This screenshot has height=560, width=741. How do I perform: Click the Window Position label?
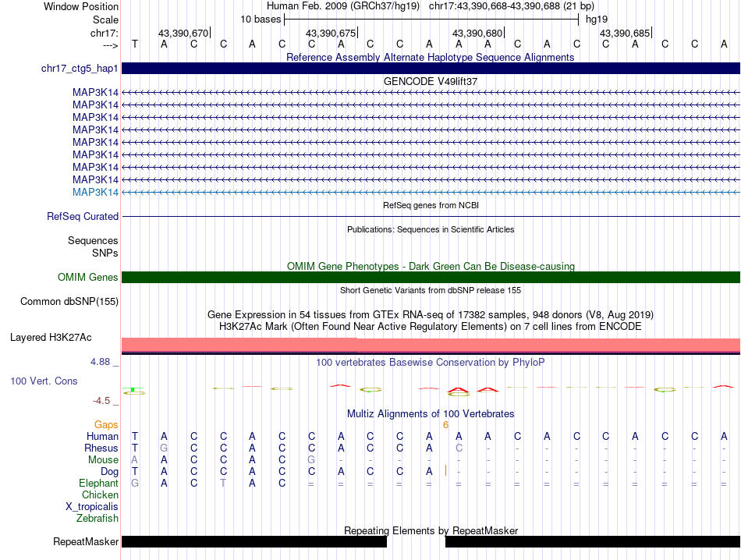(81, 6)
